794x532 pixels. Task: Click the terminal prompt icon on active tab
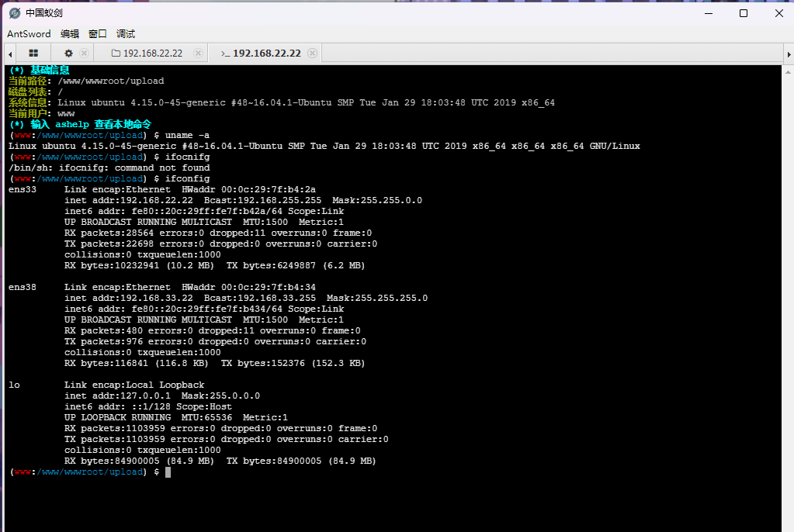pos(225,54)
